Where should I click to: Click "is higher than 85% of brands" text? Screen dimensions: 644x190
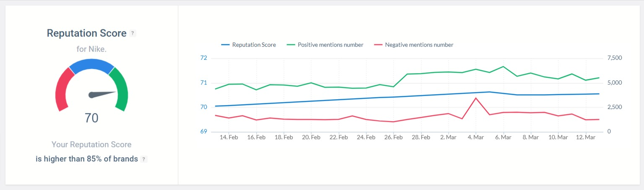[x=87, y=159]
